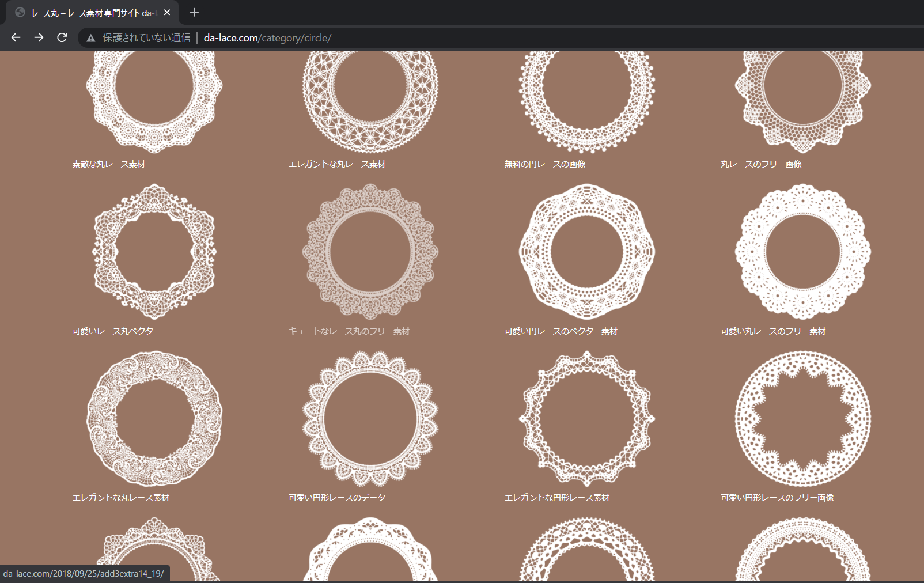Screen dimensions: 924x583
Task: Select the レース丸 browser tab
Action: point(92,13)
